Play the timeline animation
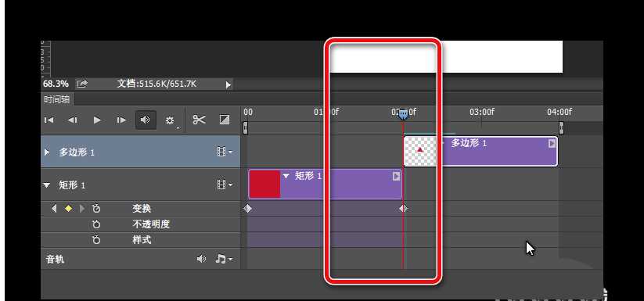The width and height of the screenshot is (644, 301). (x=97, y=120)
